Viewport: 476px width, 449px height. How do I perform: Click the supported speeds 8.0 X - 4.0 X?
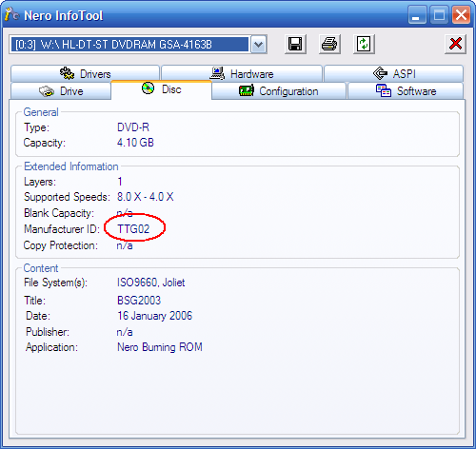[146, 197]
